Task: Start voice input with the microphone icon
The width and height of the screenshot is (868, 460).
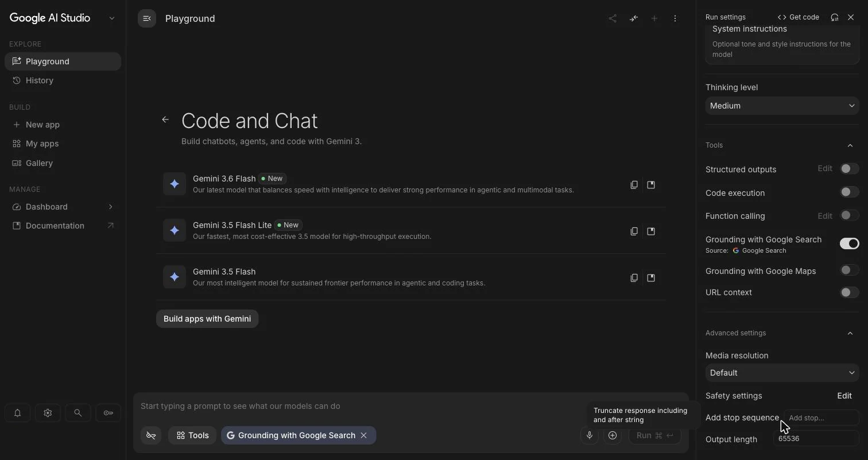Action: click(x=589, y=435)
